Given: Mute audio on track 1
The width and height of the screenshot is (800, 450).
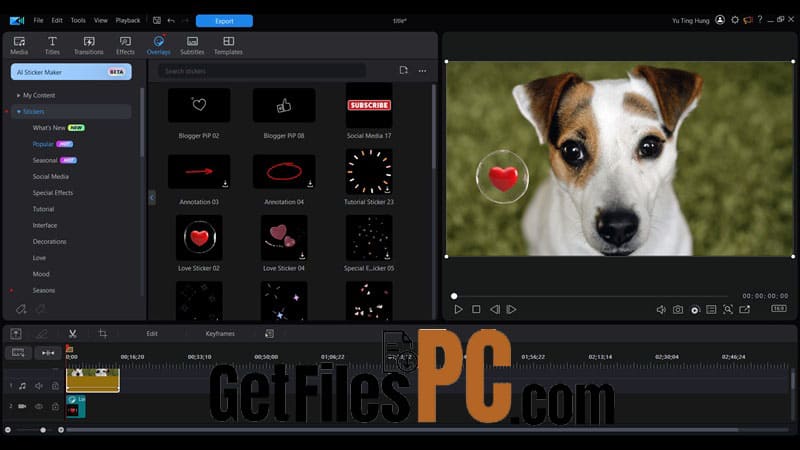Looking at the screenshot, I should coord(39,386).
